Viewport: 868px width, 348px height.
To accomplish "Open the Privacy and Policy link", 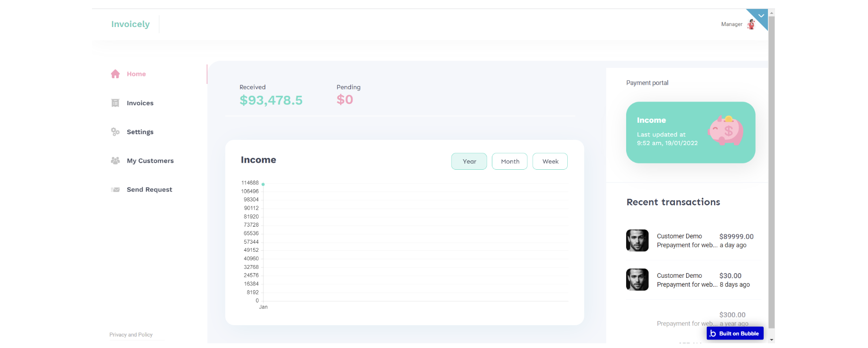I will click(131, 335).
